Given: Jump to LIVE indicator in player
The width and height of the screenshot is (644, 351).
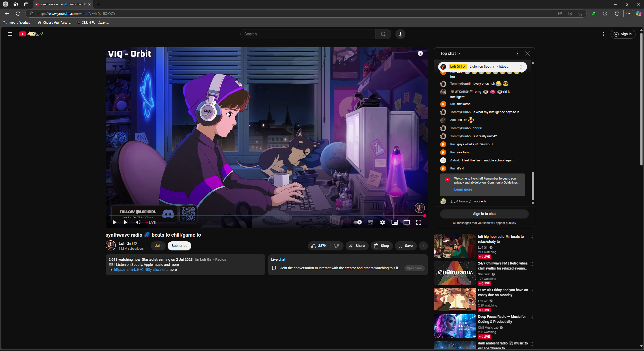Looking at the screenshot, I should [x=151, y=222].
